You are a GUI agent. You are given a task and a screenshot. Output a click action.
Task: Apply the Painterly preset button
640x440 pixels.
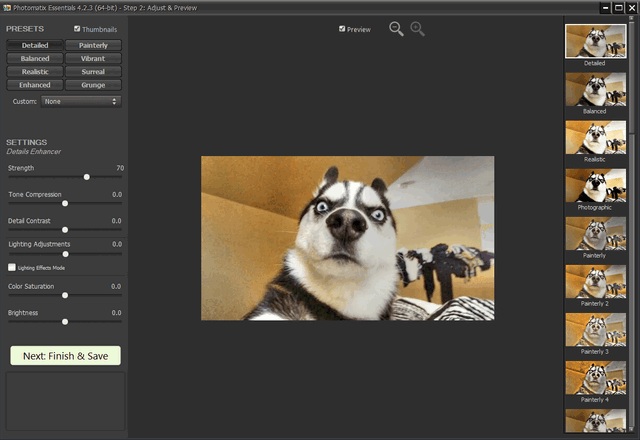tap(93, 45)
